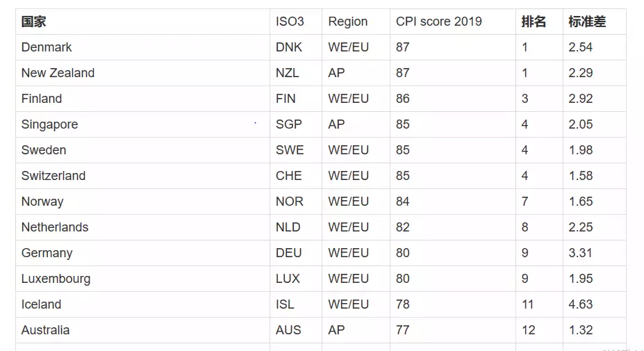Select the SWE ISO3 code cell
Viewport: 644px width, 351px height.
[x=290, y=150]
